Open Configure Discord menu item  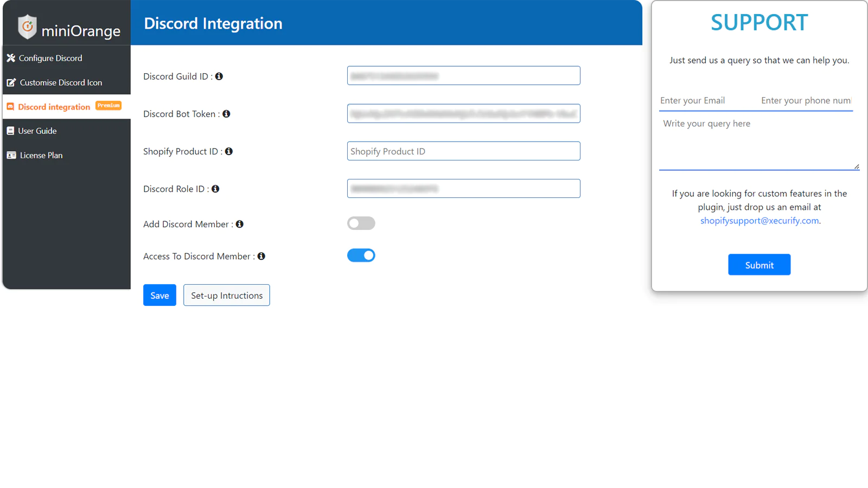67,58
